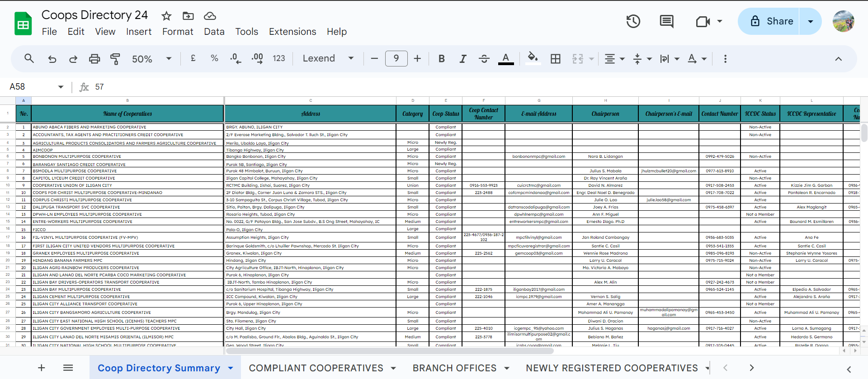Collapse the menus with up chevron
The image size is (868, 379).
(x=838, y=59)
